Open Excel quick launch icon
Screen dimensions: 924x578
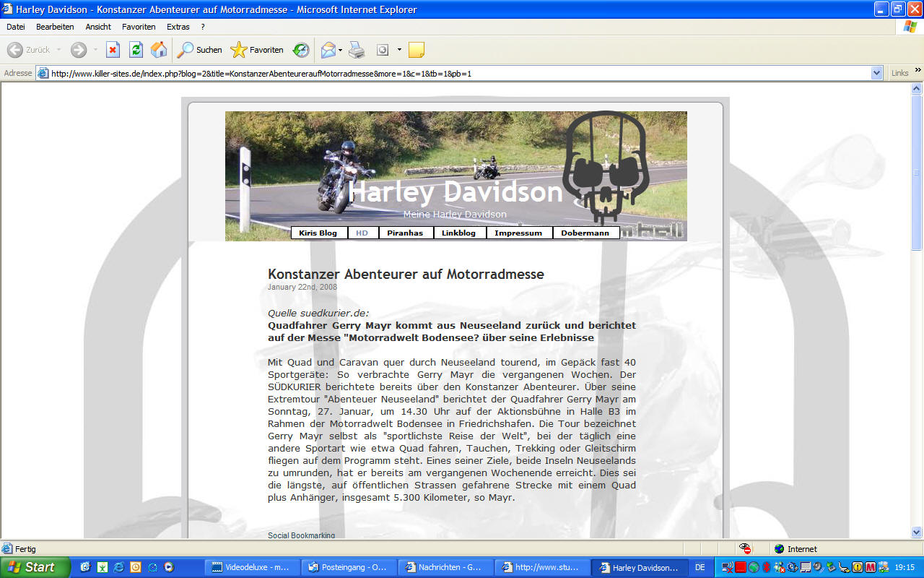point(103,567)
